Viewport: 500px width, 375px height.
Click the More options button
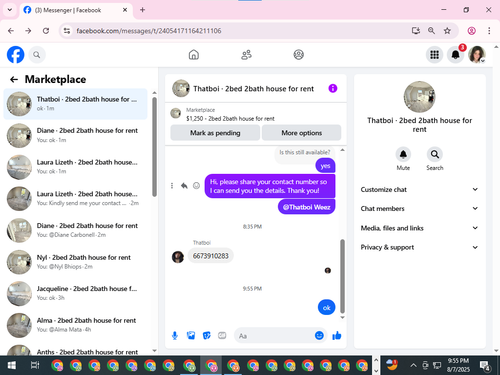pyautogui.click(x=301, y=133)
